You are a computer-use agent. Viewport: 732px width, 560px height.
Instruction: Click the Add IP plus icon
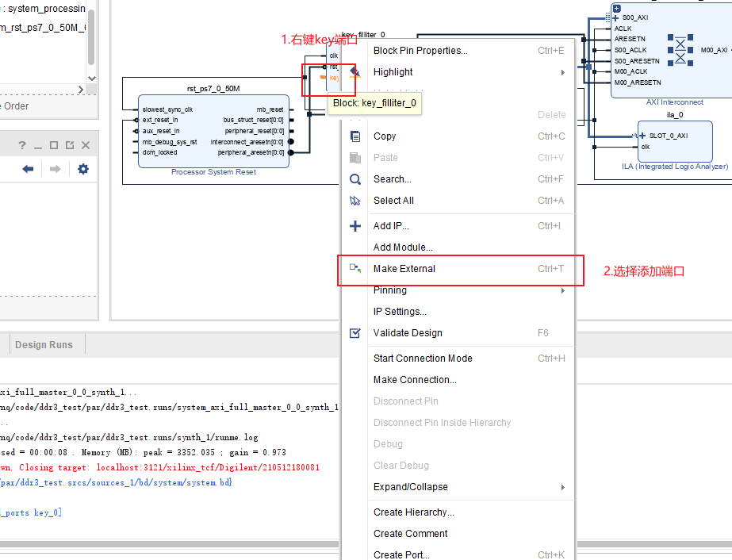[x=355, y=226]
